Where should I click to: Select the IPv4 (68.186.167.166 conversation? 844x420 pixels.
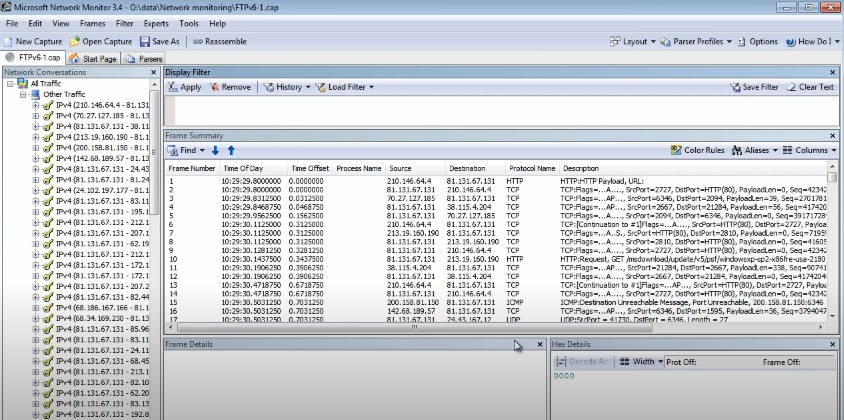tap(102, 307)
